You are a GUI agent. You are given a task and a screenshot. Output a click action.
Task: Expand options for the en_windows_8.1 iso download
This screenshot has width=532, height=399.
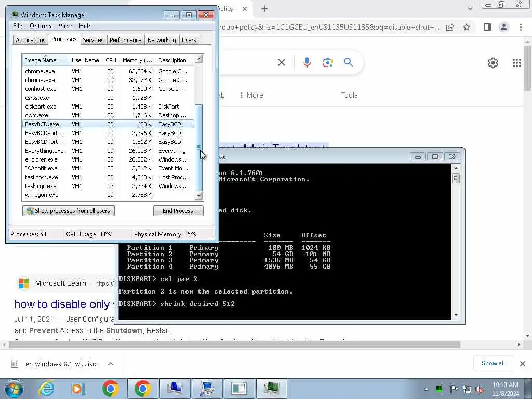[x=111, y=364]
